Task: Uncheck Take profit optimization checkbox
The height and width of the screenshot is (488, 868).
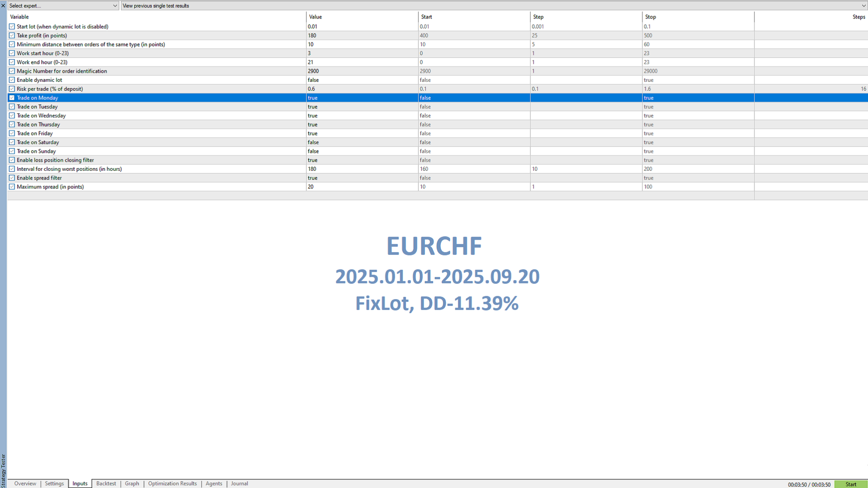Action: coord(12,36)
